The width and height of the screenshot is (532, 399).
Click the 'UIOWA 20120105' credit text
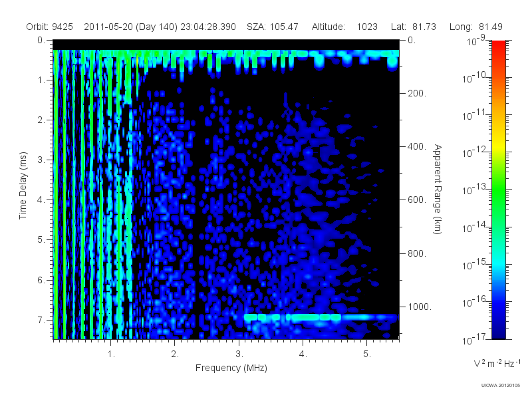point(501,385)
